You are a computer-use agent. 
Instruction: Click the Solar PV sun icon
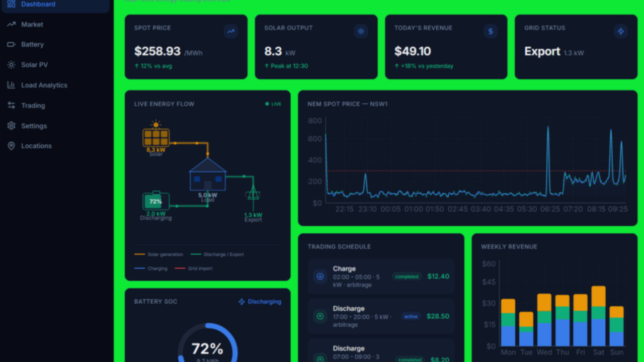[x=11, y=65]
